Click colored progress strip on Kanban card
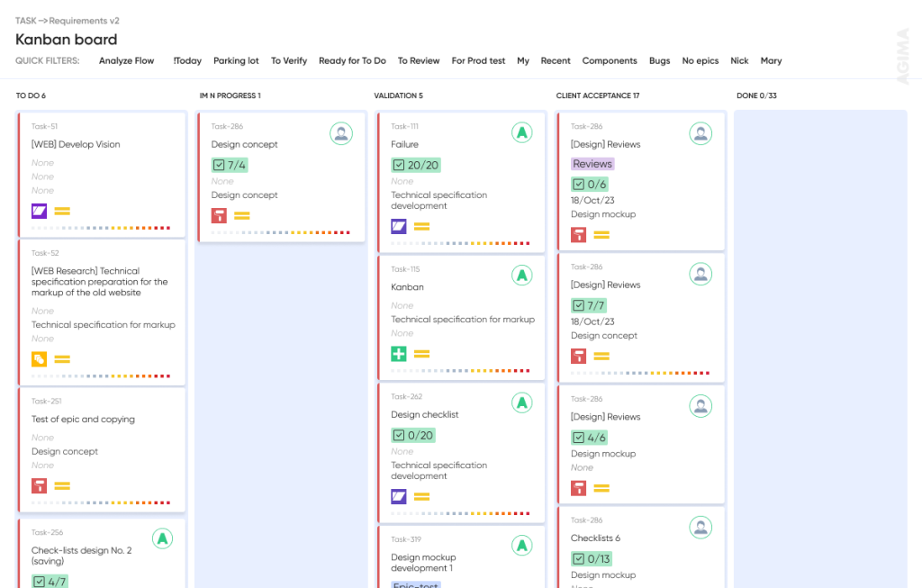Image resolution: width=922 pixels, height=588 pixels. pos(460,370)
